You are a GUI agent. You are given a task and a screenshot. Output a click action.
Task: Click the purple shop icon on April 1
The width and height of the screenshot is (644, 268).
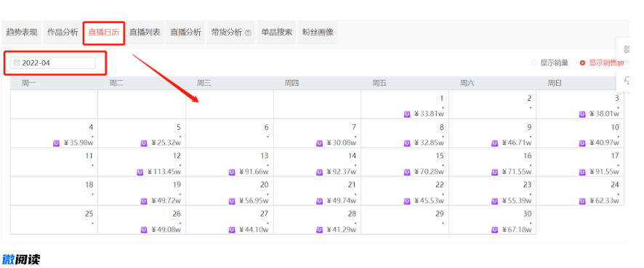(407, 114)
